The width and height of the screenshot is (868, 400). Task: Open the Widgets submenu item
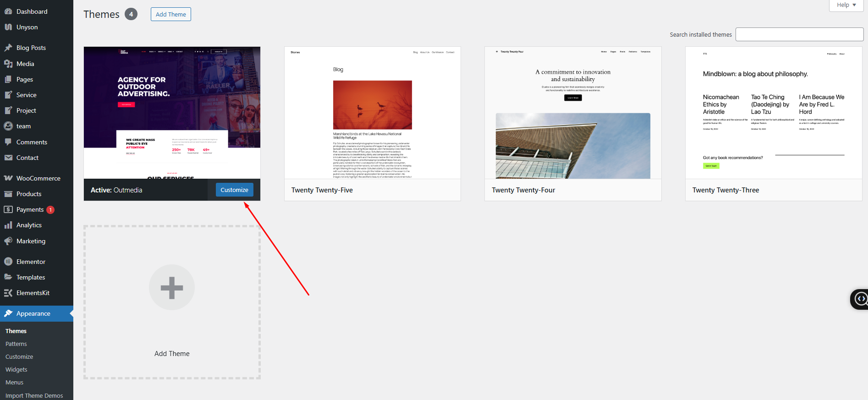click(x=16, y=369)
